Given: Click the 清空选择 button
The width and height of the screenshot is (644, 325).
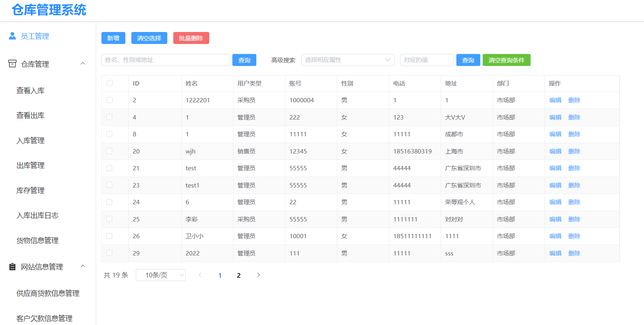Looking at the screenshot, I should tap(149, 38).
